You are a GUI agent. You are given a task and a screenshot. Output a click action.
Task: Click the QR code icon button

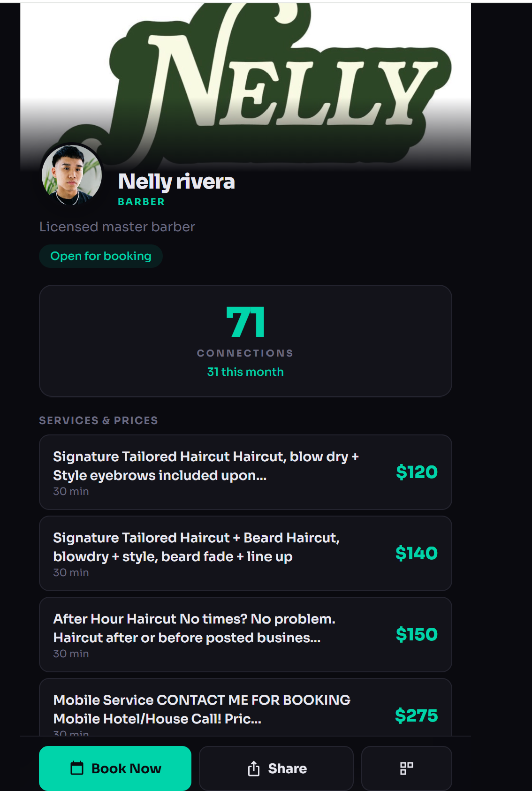tap(406, 768)
